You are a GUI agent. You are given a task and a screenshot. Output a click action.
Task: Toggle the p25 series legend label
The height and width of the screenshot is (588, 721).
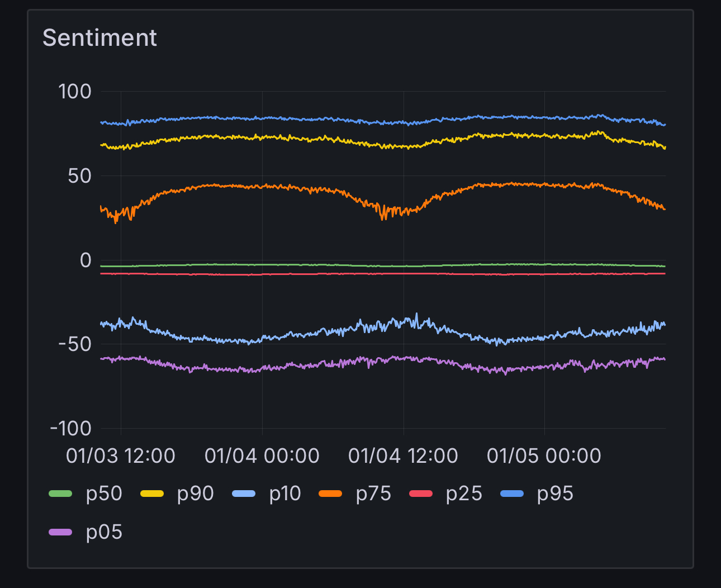click(464, 494)
